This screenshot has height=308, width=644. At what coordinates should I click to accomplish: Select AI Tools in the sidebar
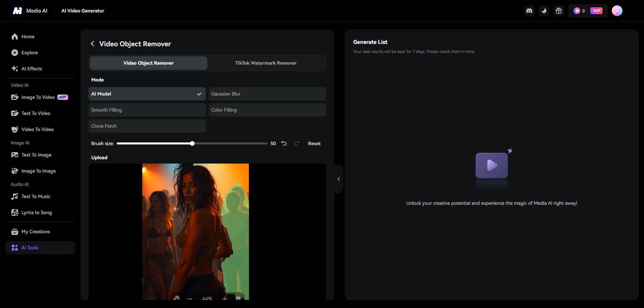(x=40, y=248)
